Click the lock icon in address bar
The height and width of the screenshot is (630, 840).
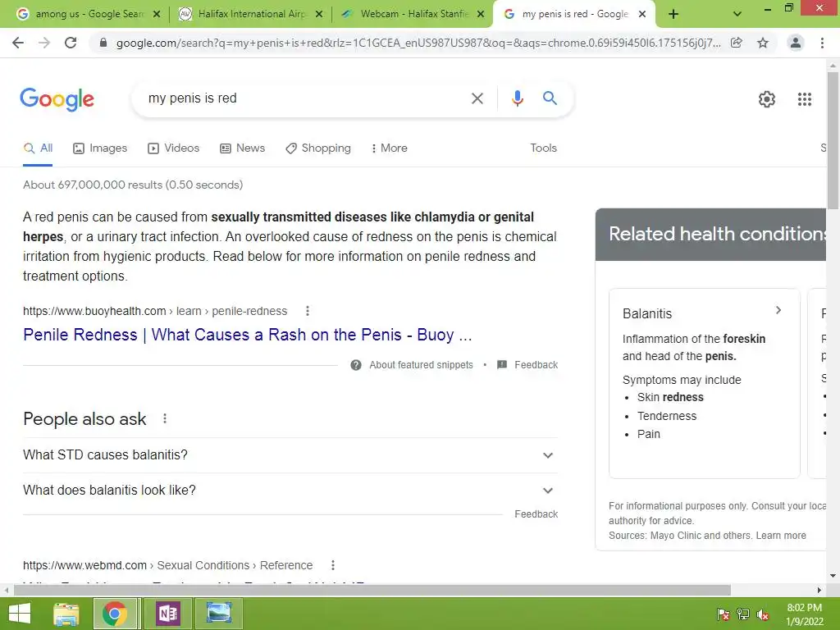103,43
